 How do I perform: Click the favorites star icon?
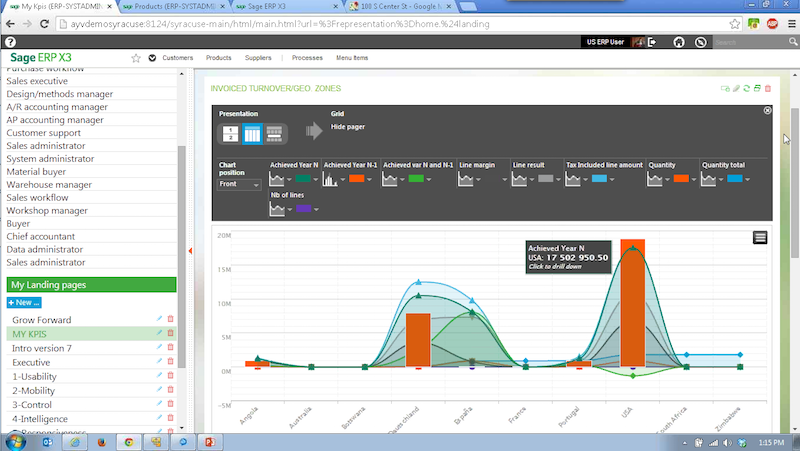point(136,58)
